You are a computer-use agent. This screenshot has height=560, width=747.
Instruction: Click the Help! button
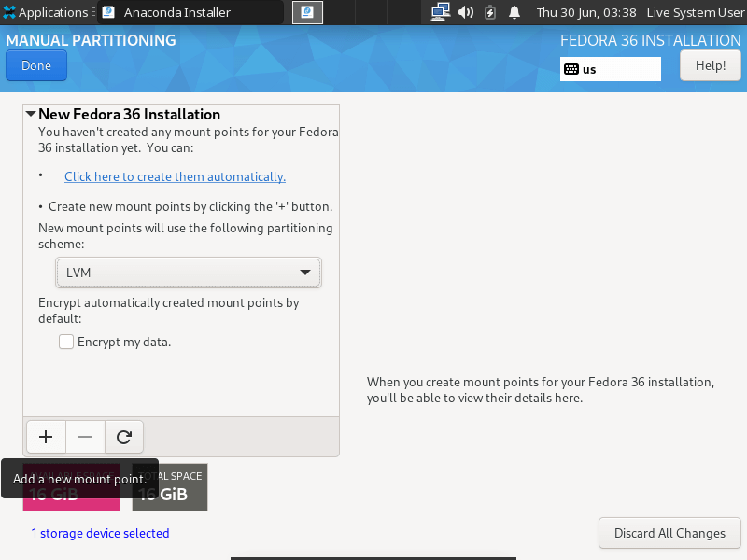[x=711, y=65]
